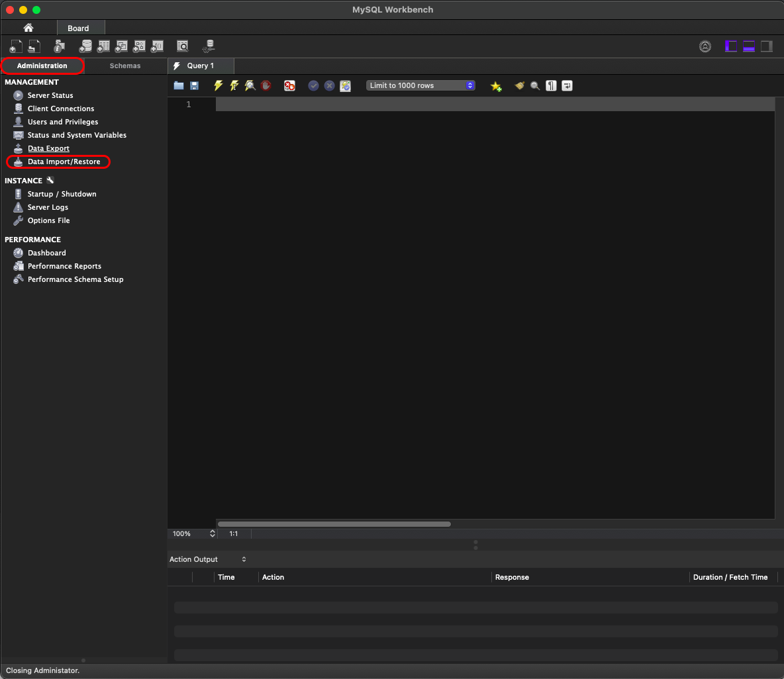Switch to Schemas sidebar tab
784x679 pixels.
[x=125, y=66]
